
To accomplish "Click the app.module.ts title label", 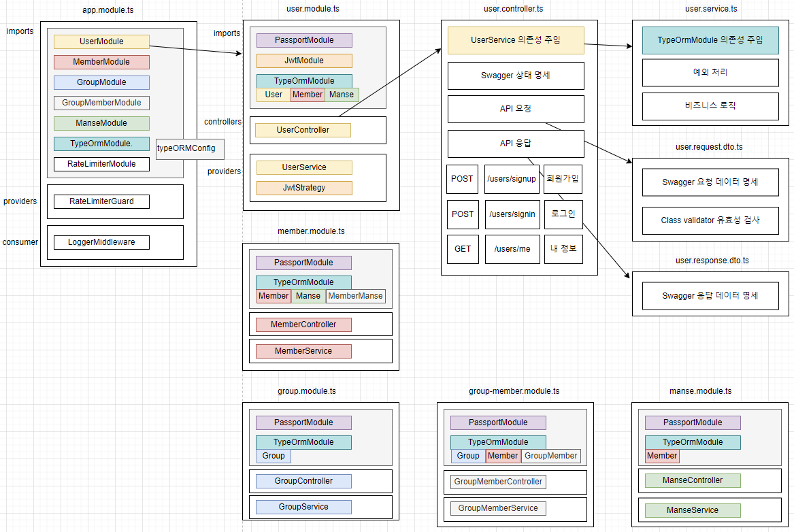I will point(108,10).
